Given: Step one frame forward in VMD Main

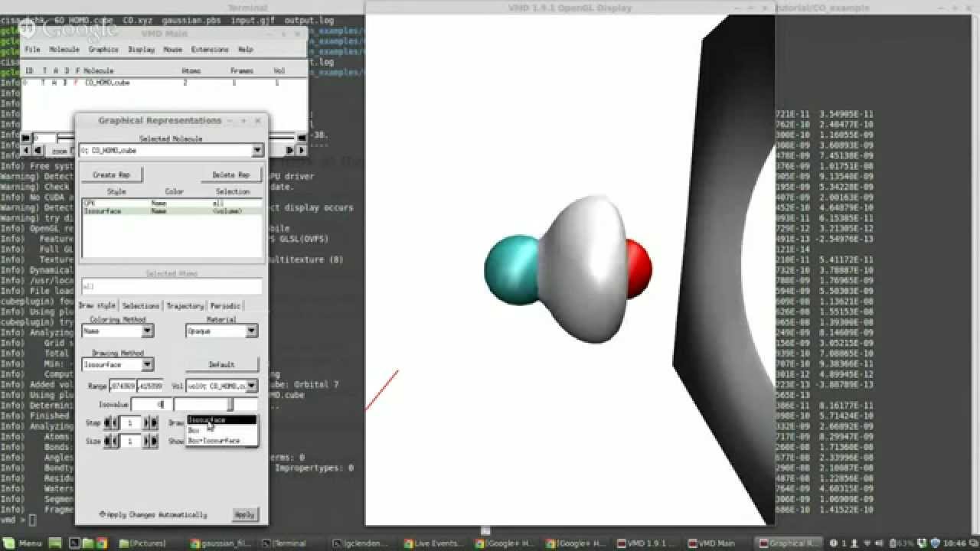Looking at the screenshot, I should pos(290,150).
